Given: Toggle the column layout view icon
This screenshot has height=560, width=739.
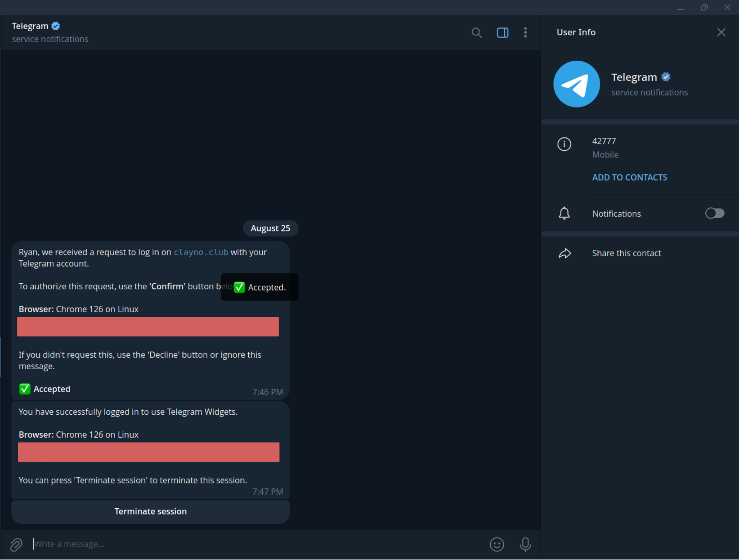Looking at the screenshot, I should pyautogui.click(x=502, y=33).
